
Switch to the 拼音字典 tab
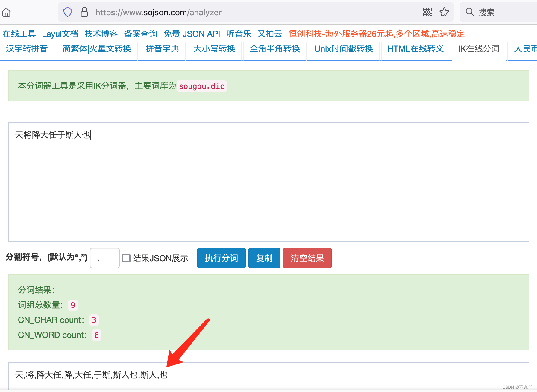coord(162,49)
